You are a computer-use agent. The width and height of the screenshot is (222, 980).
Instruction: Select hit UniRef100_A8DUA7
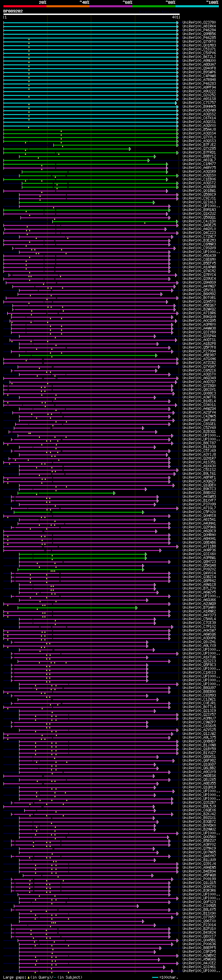199,64
